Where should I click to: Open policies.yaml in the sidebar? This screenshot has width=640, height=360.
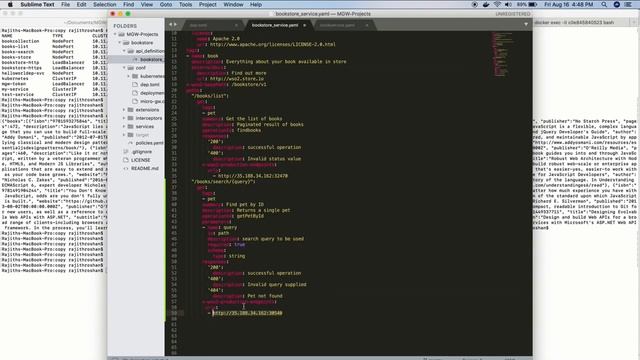click(149, 143)
